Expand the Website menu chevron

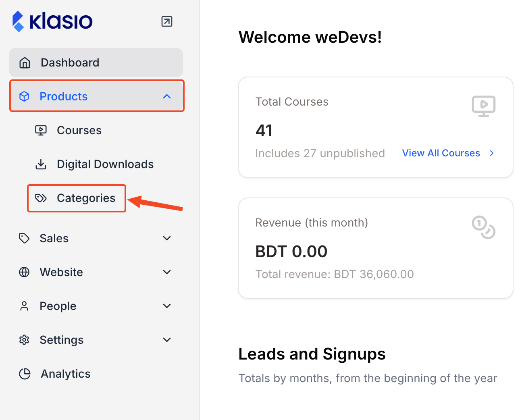point(167,272)
